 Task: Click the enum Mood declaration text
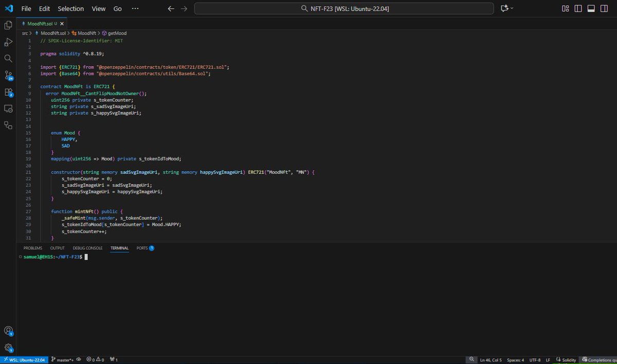pos(66,133)
